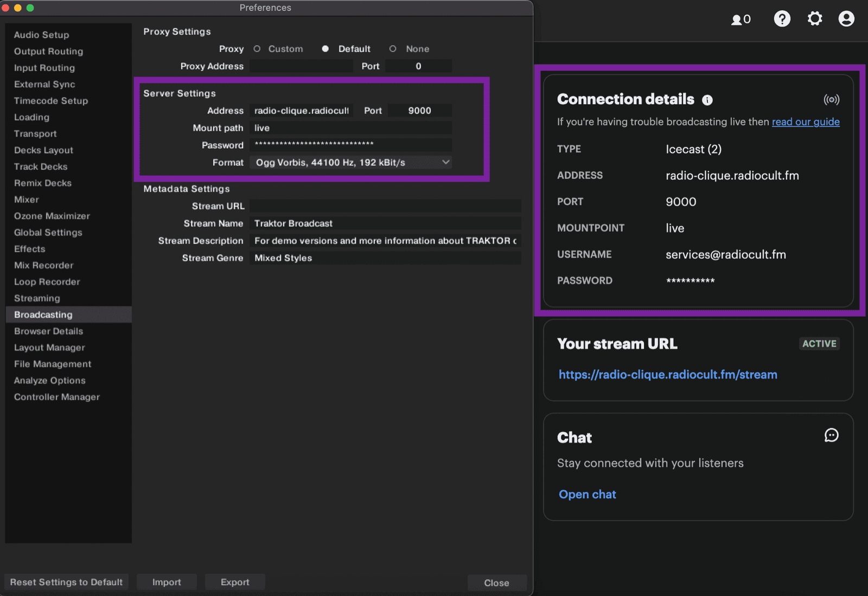868x596 pixels.
Task: Click the Import button
Action: [167, 582]
